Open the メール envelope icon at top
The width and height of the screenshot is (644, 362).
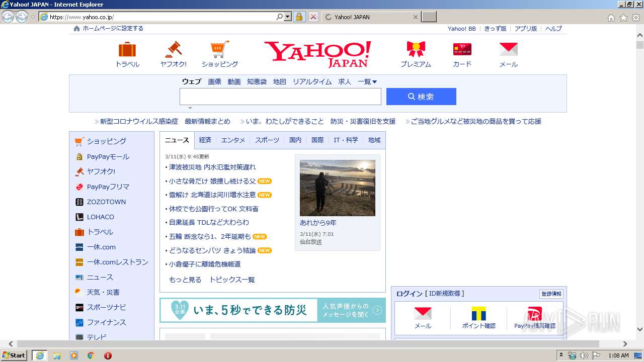508,49
